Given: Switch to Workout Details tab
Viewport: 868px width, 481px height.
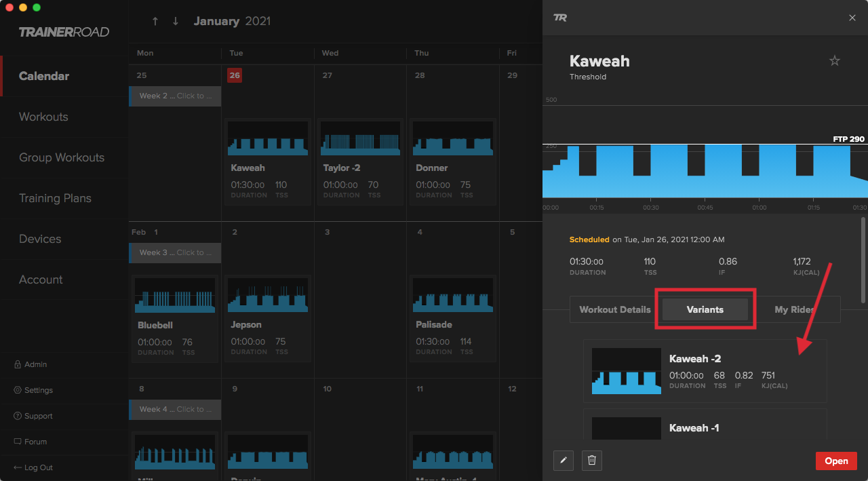Looking at the screenshot, I should pyautogui.click(x=615, y=309).
